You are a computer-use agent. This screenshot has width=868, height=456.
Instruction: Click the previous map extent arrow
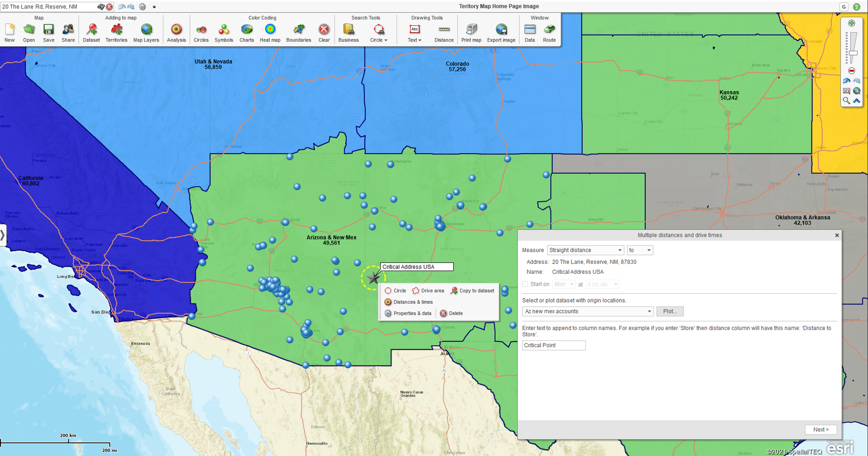click(x=846, y=81)
